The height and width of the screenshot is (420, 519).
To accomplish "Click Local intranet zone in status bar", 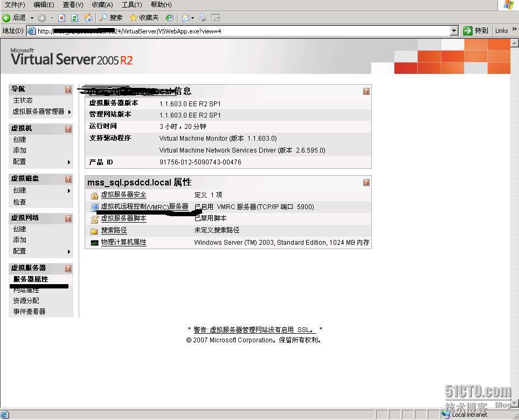I will 465,415.
